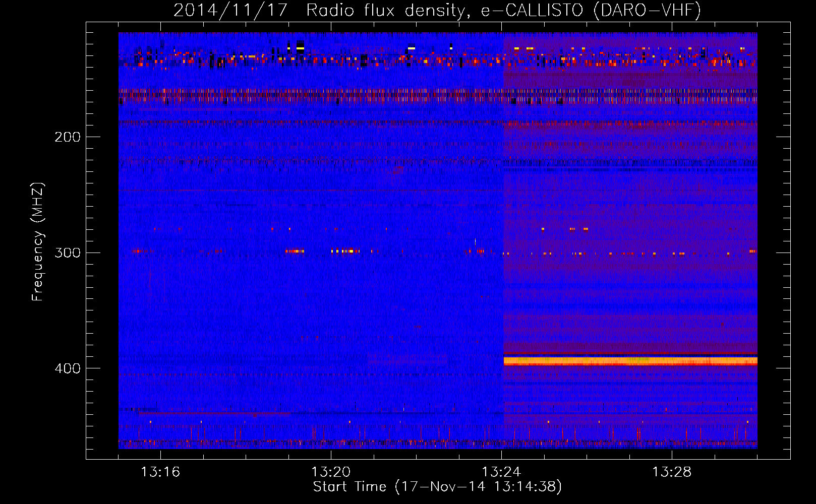Click the "Start Time (17-Nov-14 13:14:38)" label

click(437, 487)
